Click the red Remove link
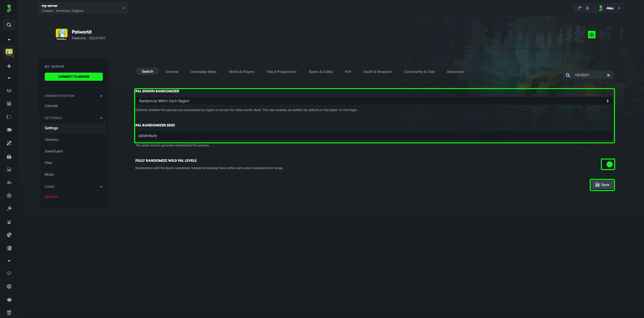This screenshot has width=644, height=318. [51, 197]
